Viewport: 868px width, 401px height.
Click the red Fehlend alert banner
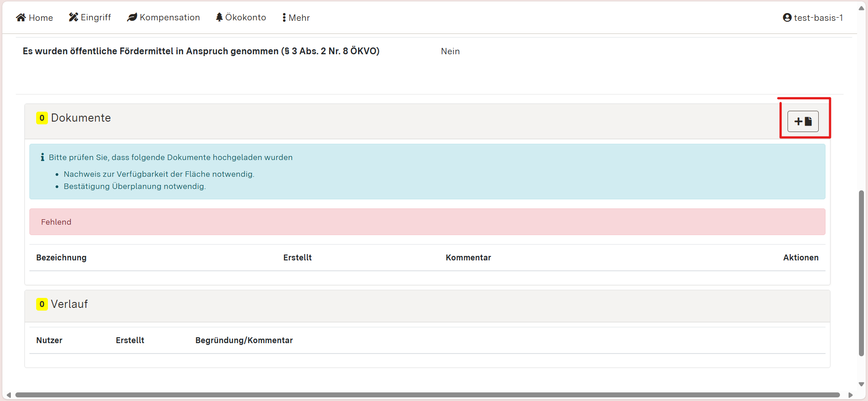[427, 222]
